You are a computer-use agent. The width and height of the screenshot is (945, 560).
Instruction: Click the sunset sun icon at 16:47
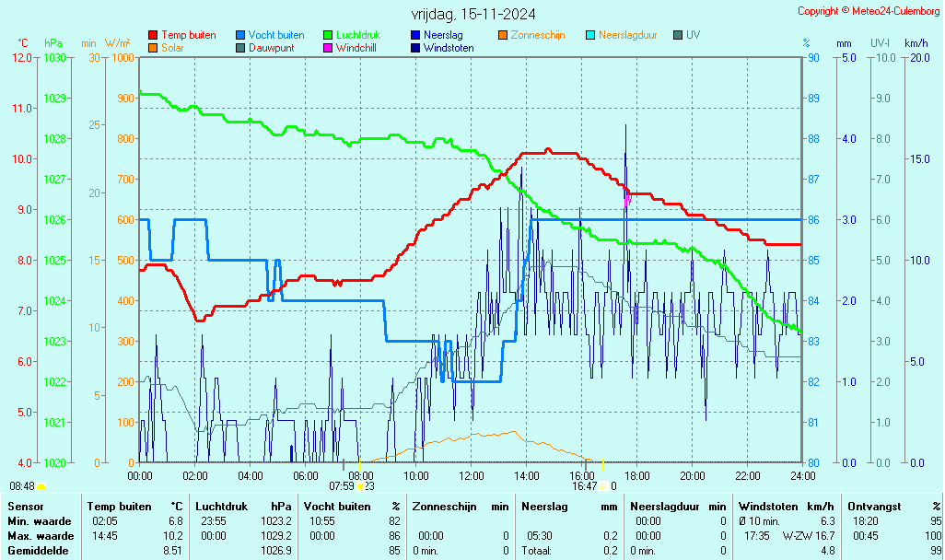(x=603, y=486)
